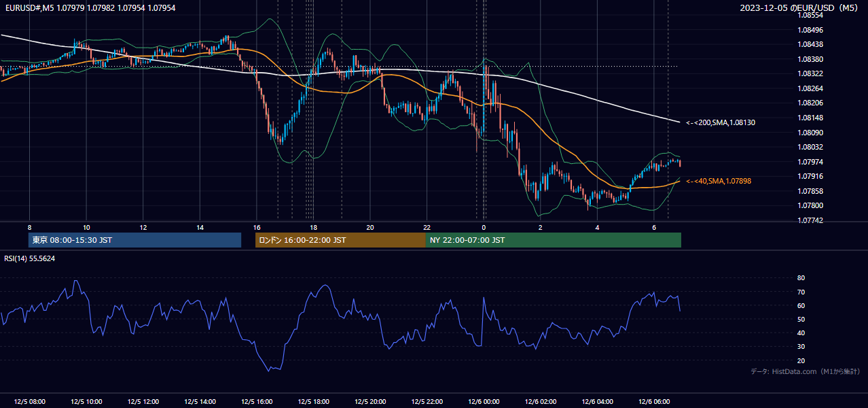Click the 12/5 22:00 date label

point(427,402)
